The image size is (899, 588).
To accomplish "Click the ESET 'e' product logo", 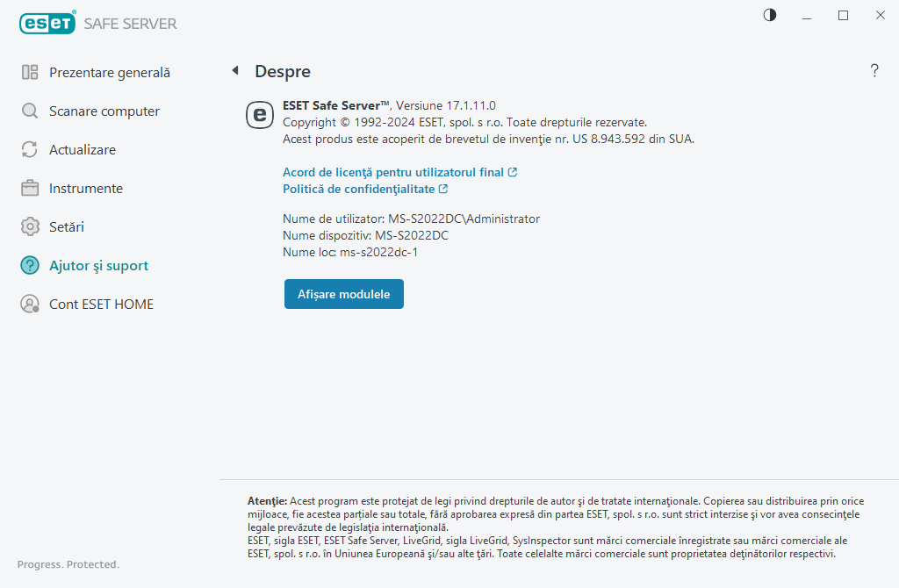I will (260, 115).
